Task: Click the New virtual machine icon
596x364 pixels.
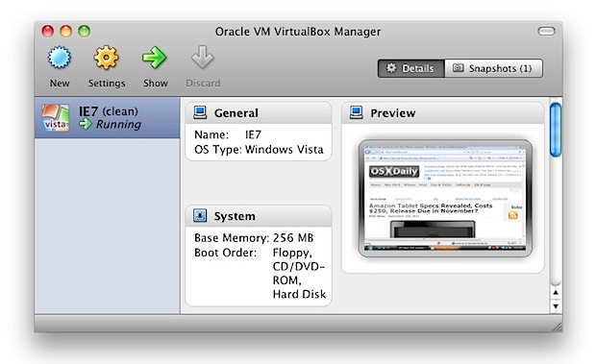Action: [x=60, y=58]
